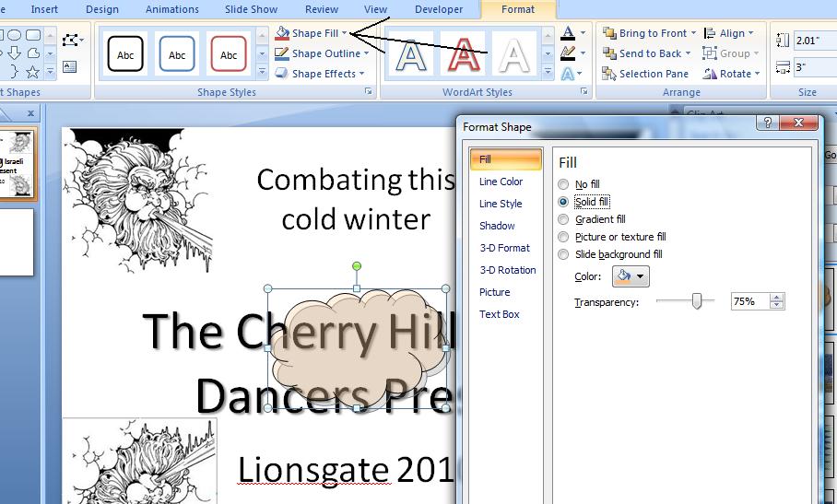
Task: Select Picture or texture fill option
Action: pyautogui.click(x=563, y=237)
